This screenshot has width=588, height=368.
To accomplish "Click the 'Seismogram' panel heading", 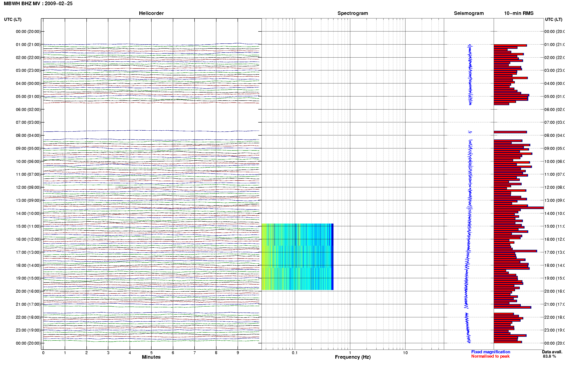I will pos(469,13).
